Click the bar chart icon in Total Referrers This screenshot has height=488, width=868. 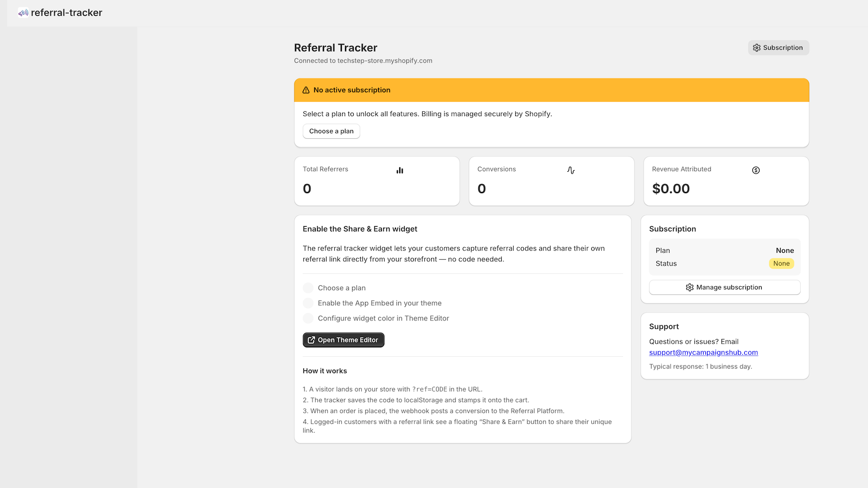400,170
